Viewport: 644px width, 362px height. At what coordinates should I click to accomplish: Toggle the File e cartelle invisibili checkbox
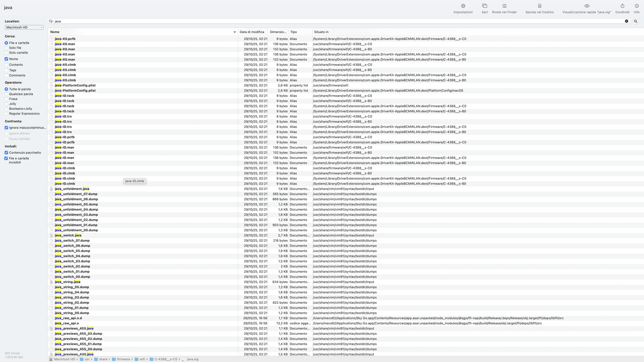6,158
